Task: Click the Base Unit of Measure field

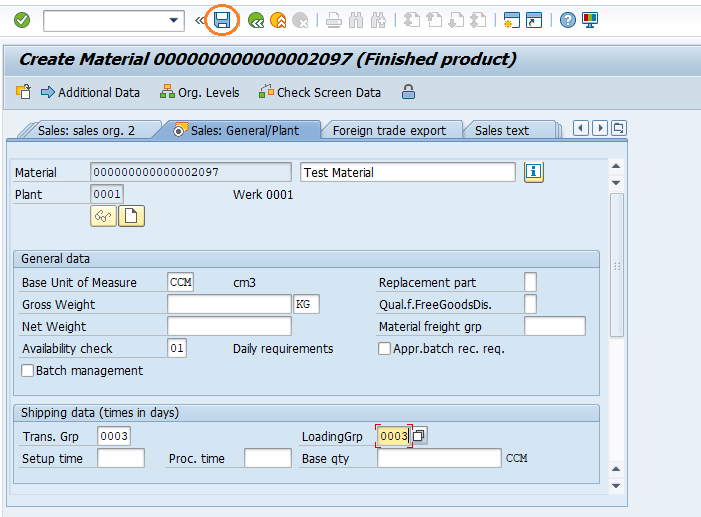Action: tap(181, 282)
